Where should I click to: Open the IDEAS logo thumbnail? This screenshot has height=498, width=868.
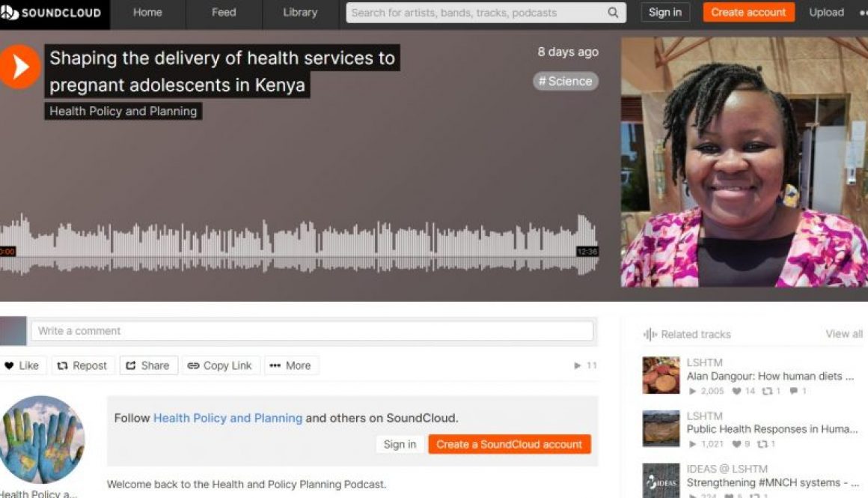[x=661, y=480]
